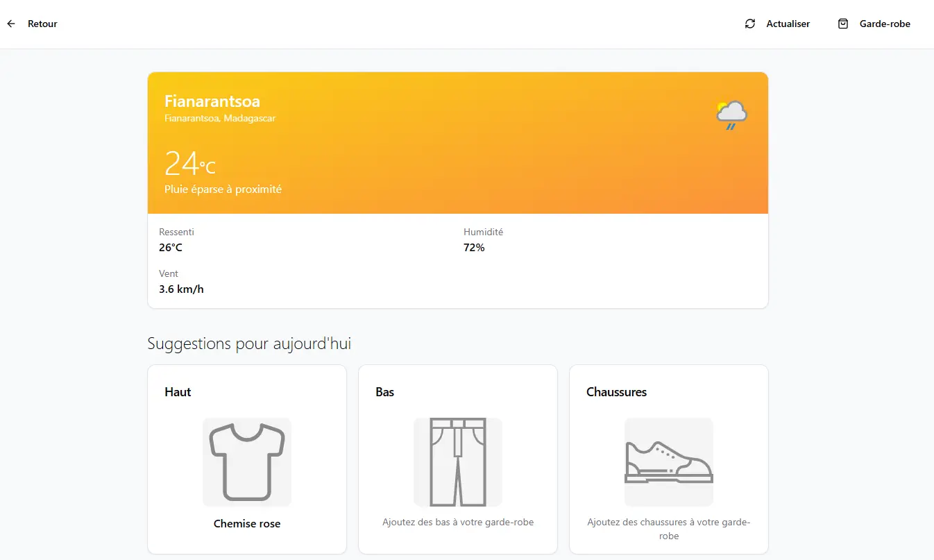Click the Ressenti label

176,232
